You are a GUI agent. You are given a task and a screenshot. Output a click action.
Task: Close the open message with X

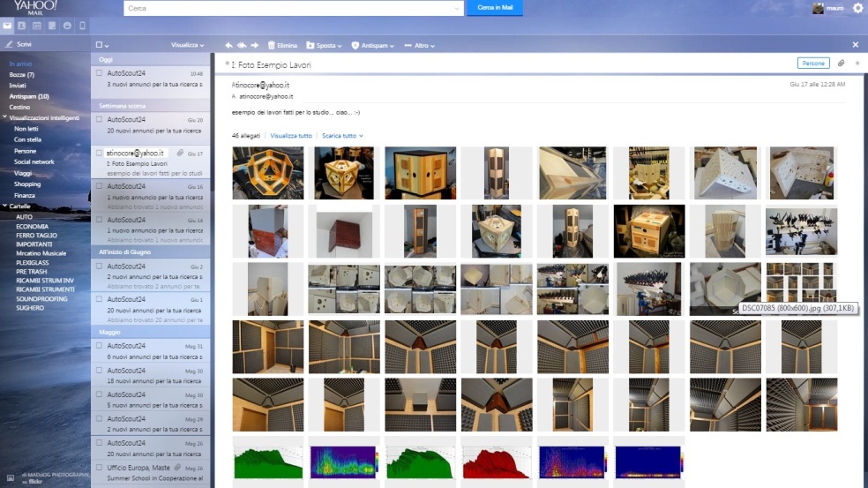click(x=856, y=45)
